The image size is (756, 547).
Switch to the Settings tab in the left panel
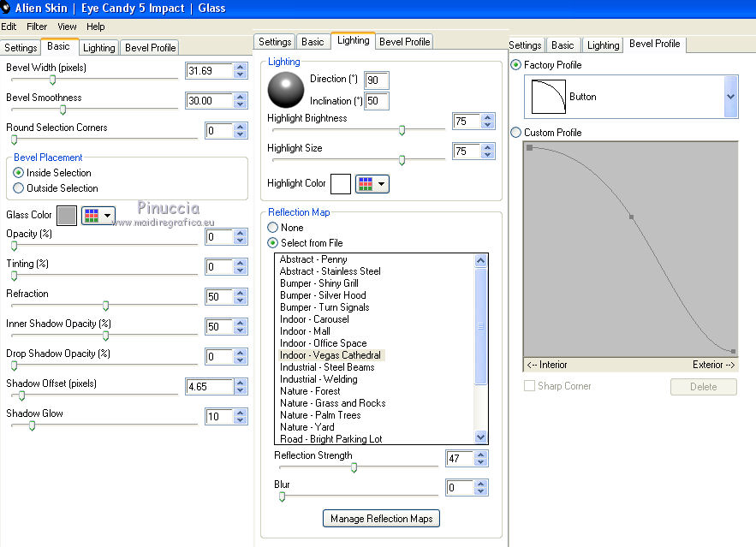click(21, 48)
